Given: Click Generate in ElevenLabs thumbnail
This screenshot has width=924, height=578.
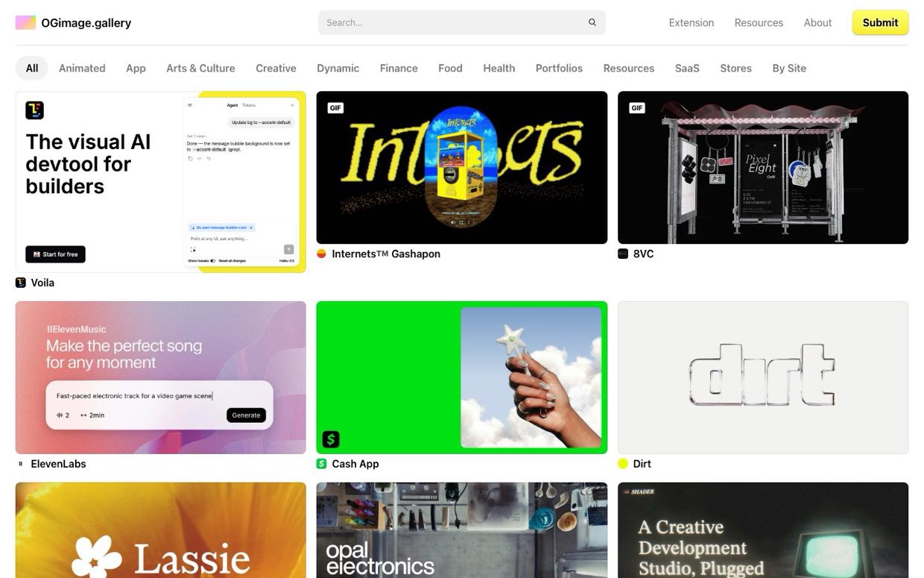Looking at the screenshot, I should (246, 415).
